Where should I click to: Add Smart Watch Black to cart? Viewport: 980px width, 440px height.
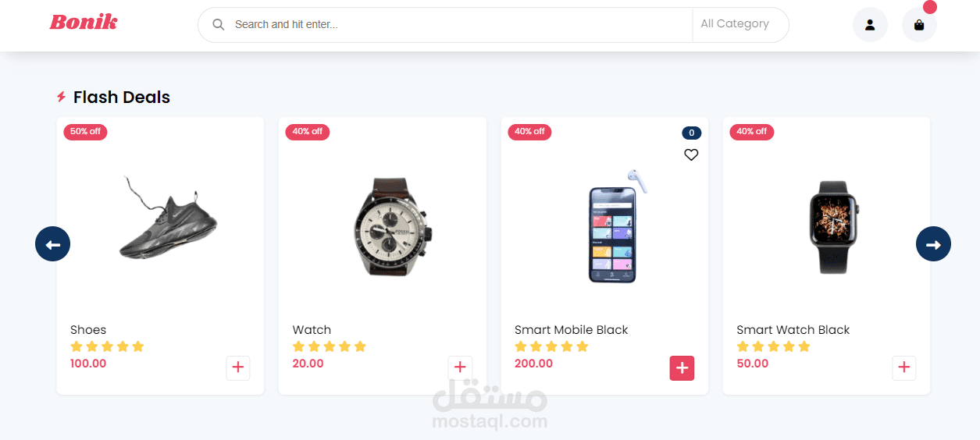click(904, 368)
